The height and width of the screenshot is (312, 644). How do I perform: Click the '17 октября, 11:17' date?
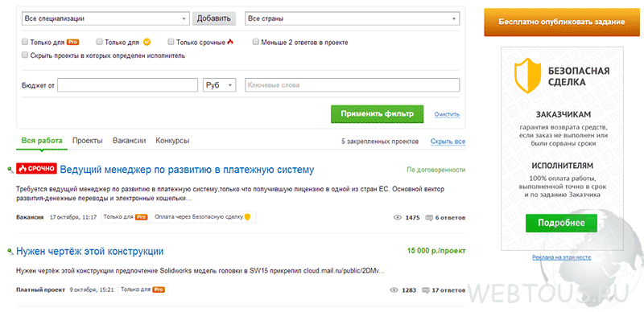click(x=73, y=217)
